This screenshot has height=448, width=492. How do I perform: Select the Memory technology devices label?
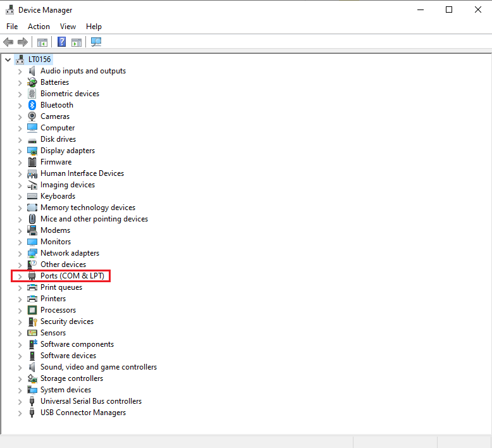(88, 208)
